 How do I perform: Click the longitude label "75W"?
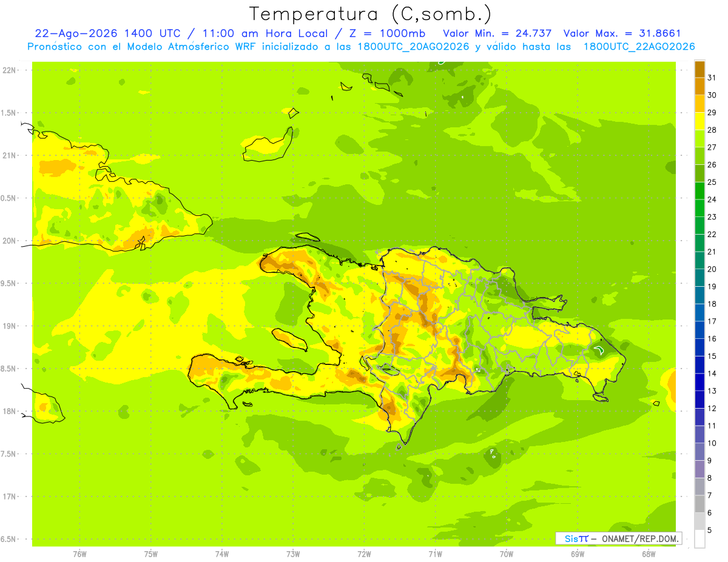(x=150, y=554)
